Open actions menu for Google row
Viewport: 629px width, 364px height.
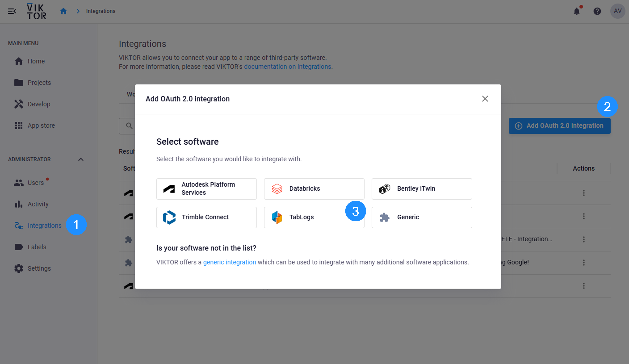pyautogui.click(x=584, y=263)
